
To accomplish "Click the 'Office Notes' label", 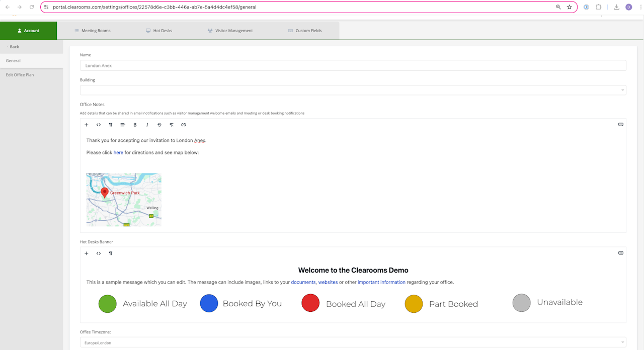I will pyautogui.click(x=92, y=105).
